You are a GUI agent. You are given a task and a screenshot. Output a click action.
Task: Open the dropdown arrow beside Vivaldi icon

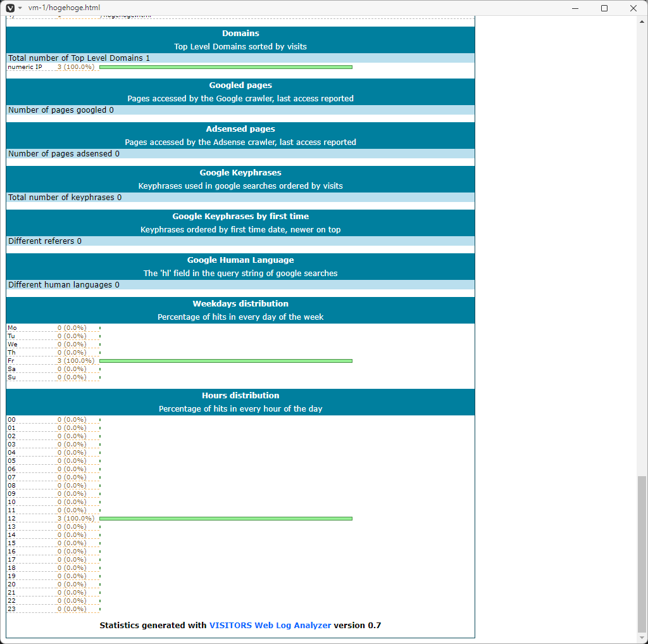tap(20, 8)
